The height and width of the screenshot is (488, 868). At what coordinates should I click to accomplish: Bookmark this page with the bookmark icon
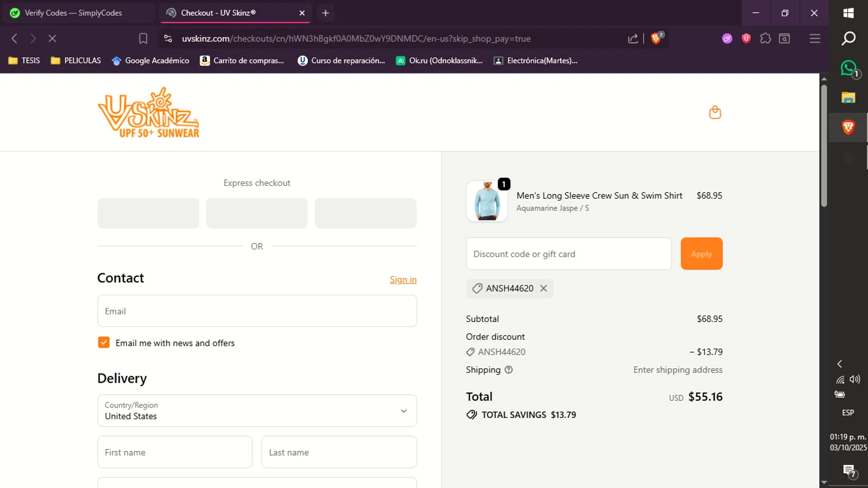pyautogui.click(x=143, y=39)
